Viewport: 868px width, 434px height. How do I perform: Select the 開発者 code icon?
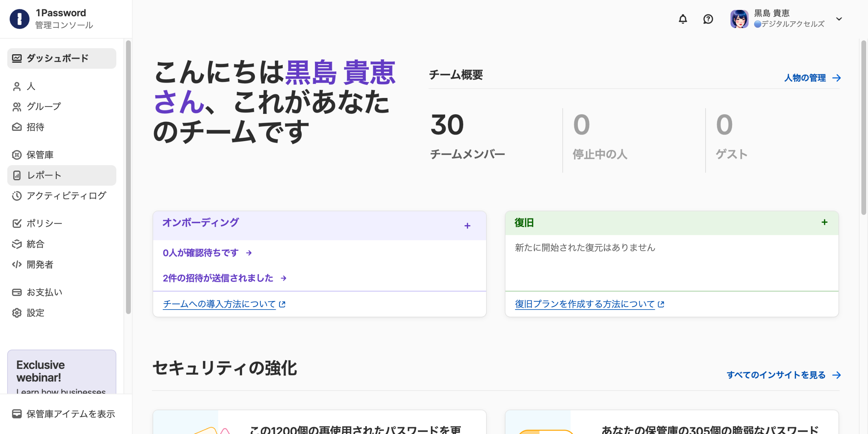[x=17, y=264]
